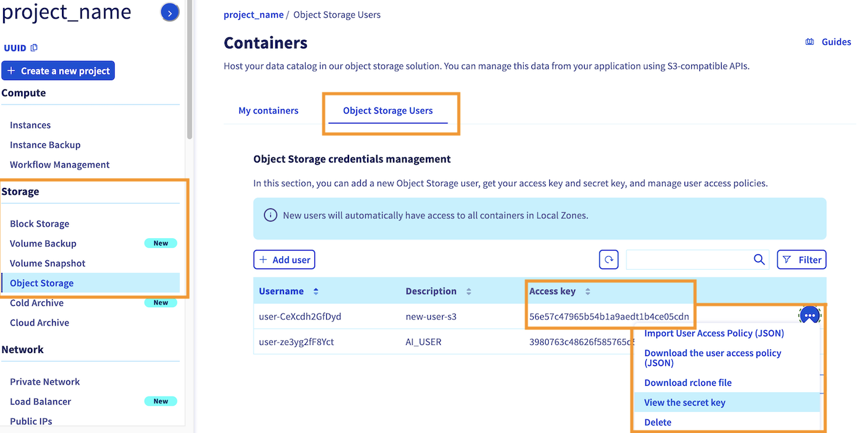Screen dimensions: 868x433
Task: Select Download rclone file from the menu
Action: pyautogui.click(x=688, y=383)
